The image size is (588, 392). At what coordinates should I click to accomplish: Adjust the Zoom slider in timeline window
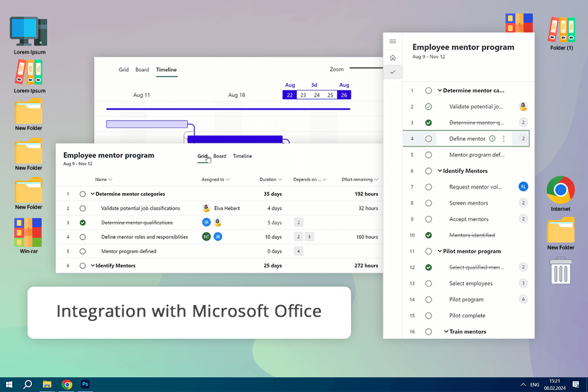(x=366, y=68)
